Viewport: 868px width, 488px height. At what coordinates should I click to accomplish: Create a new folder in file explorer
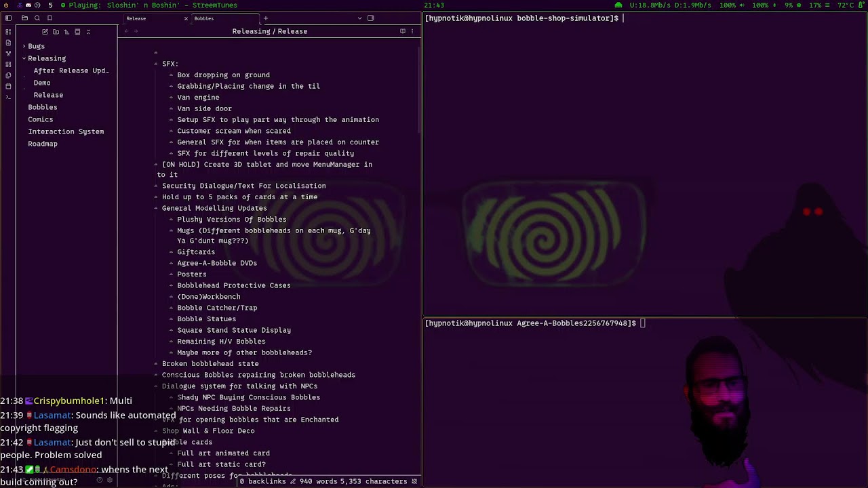coord(56,32)
